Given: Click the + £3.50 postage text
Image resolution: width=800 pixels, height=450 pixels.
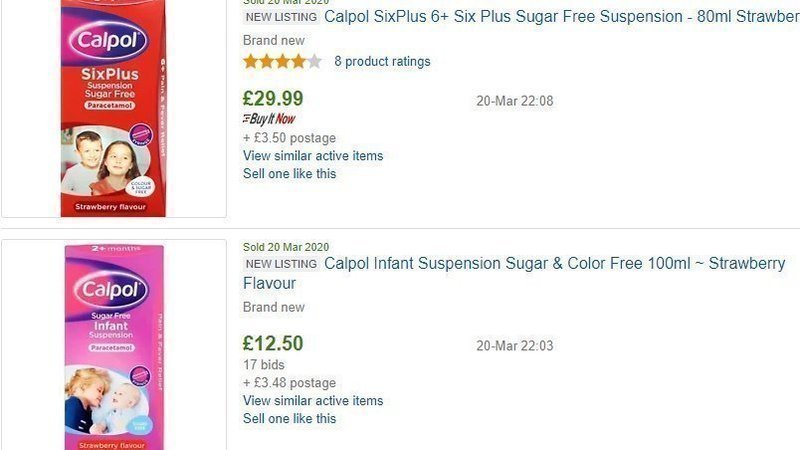Looking at the screenshot, I should [x=289, y=138].
